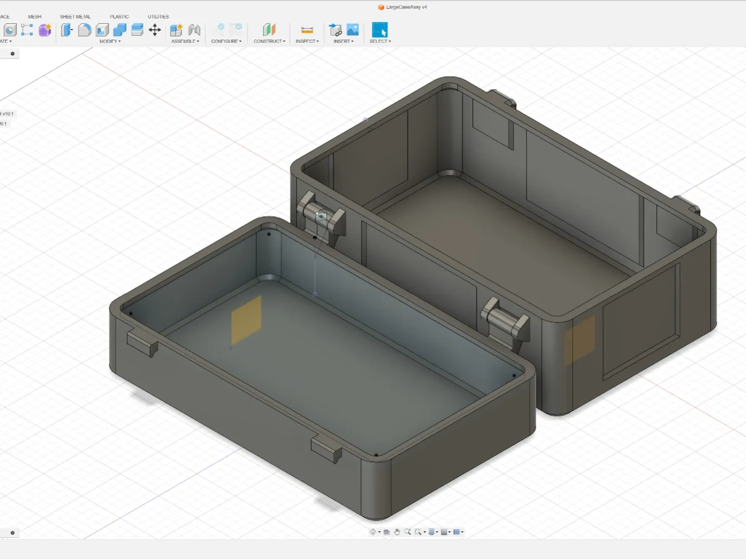Open the display settings dropdown in navigation bar

click(432, 532)
